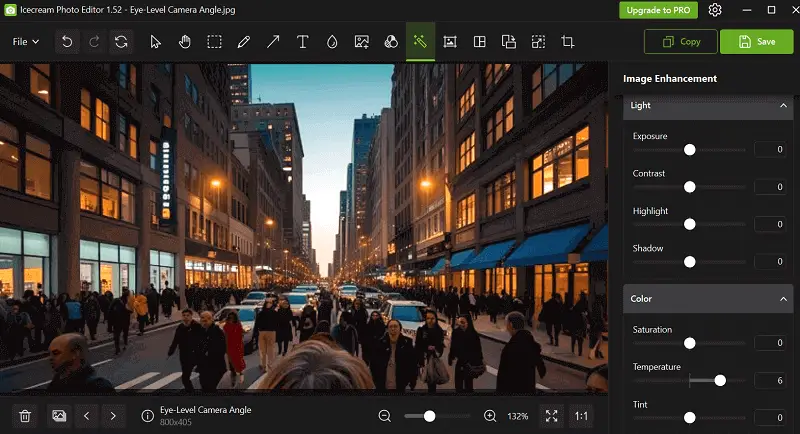Redo the last undone edit
Viewport: 800px width, 434px height.
(x=94, y=42)
